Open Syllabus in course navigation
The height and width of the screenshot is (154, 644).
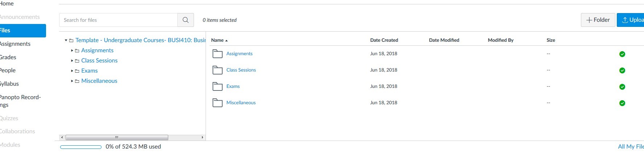coord(9,84)
